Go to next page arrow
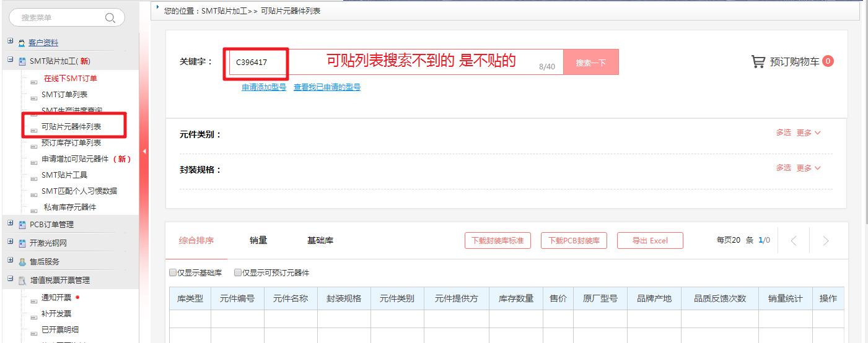Screen dimensions: 868x343 tap(825, 241)
